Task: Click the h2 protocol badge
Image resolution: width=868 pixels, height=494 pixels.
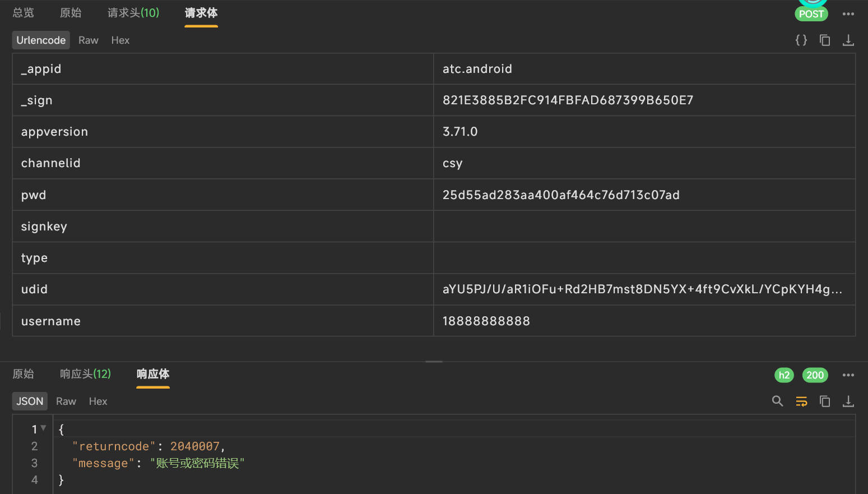Action: coord(784,375)
